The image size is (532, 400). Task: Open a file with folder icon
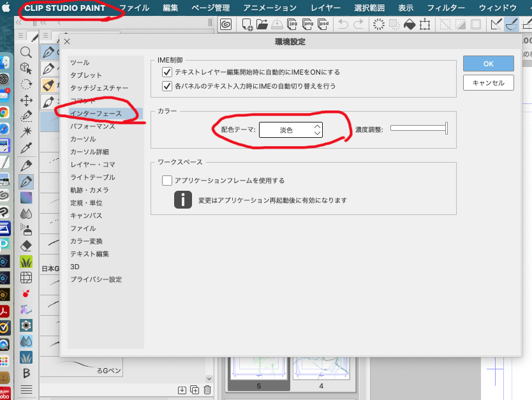click(x=262, y=24)
